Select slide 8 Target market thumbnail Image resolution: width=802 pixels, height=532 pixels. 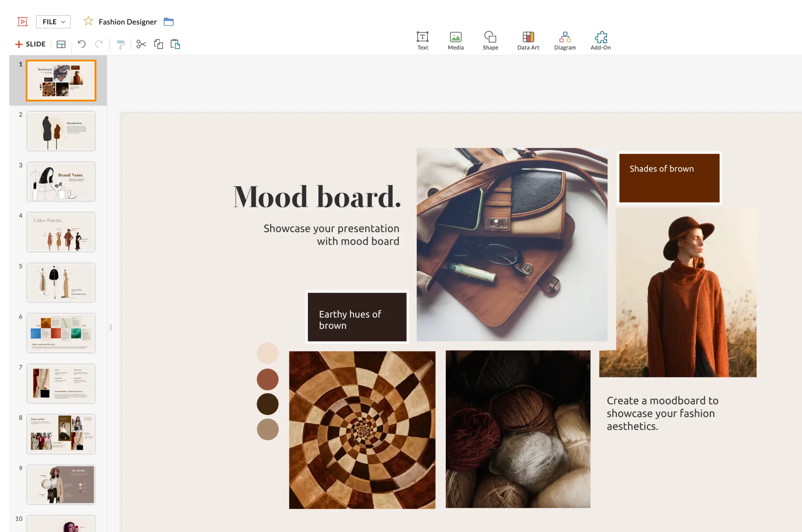[61, 434]
